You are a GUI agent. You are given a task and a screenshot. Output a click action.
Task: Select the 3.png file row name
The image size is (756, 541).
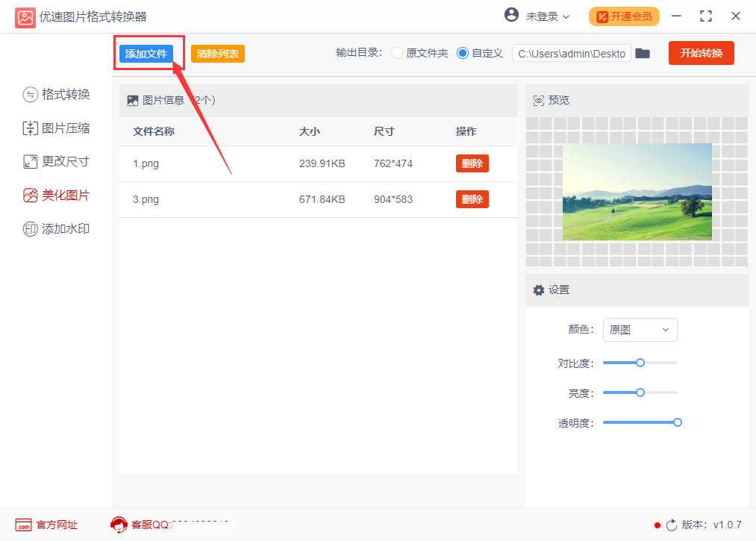146,200
